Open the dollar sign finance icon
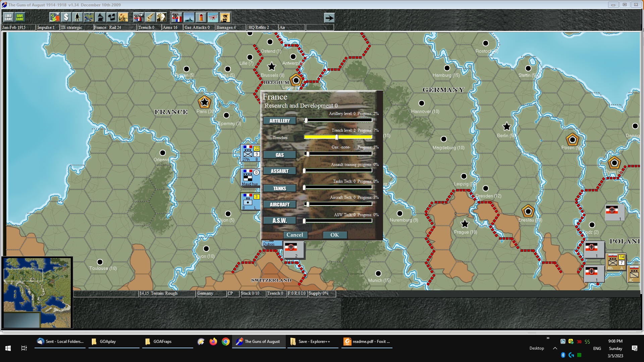Image resolution: width=644 pixels, height=362 pixels. coord(66,17)
